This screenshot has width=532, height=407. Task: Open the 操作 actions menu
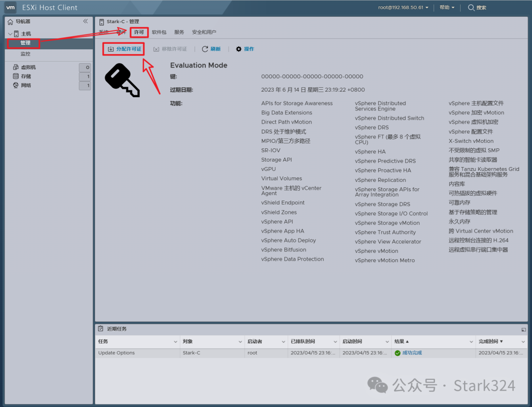tap(245, 49)
